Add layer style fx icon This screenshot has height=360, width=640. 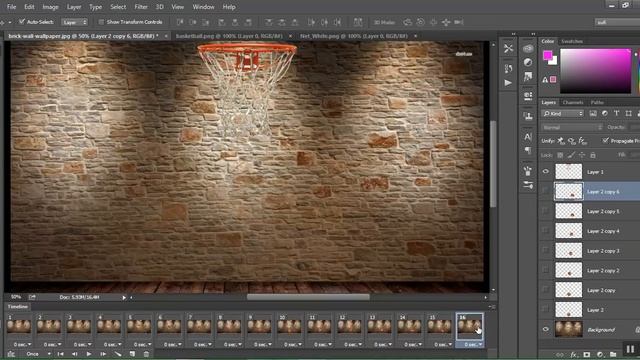click(x=573, y=355)
